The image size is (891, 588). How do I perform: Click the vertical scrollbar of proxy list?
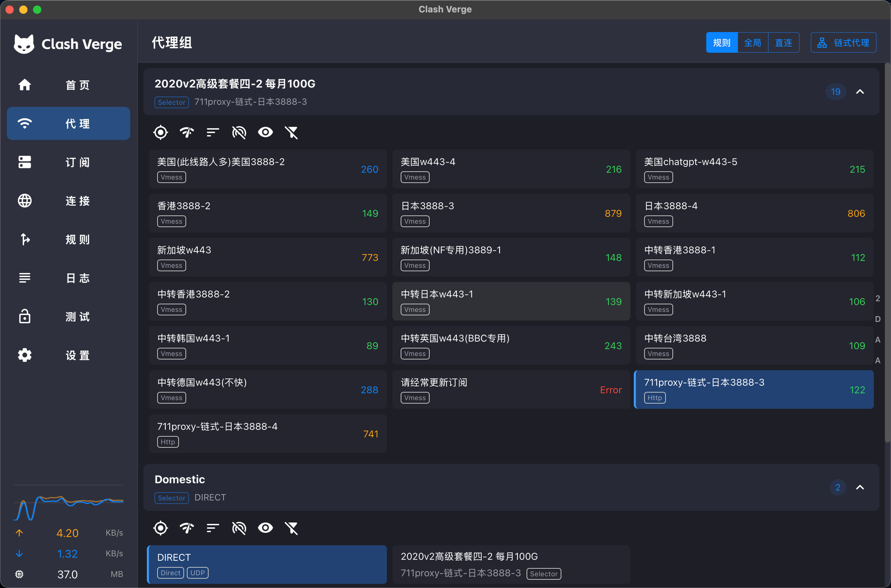point(887,253)
